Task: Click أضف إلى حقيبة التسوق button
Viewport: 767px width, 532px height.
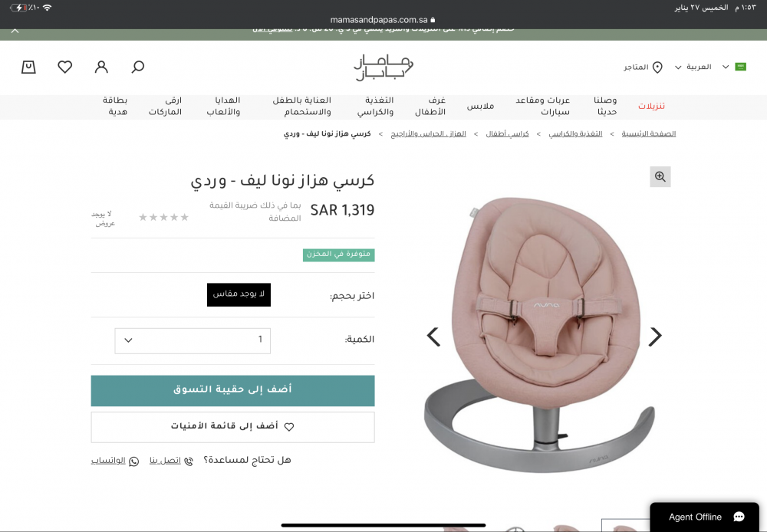Action: tap(233, 391)
